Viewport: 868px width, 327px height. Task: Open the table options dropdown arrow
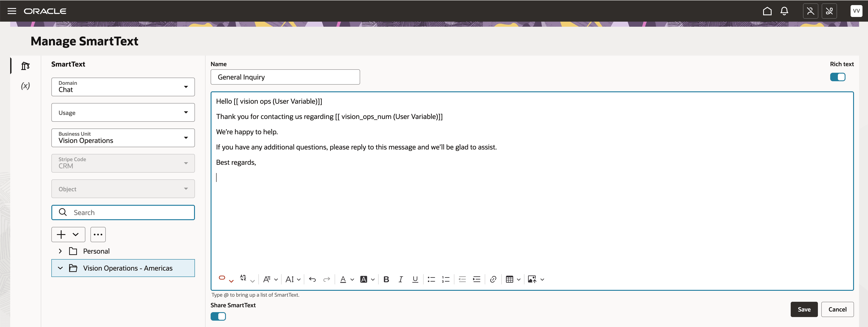[519, 279]
